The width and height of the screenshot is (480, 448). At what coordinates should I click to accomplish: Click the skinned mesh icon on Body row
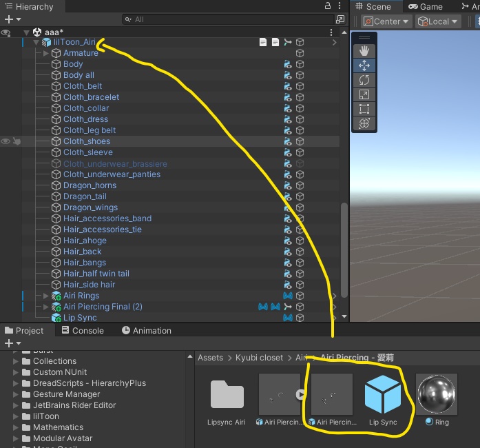(287, 64)
